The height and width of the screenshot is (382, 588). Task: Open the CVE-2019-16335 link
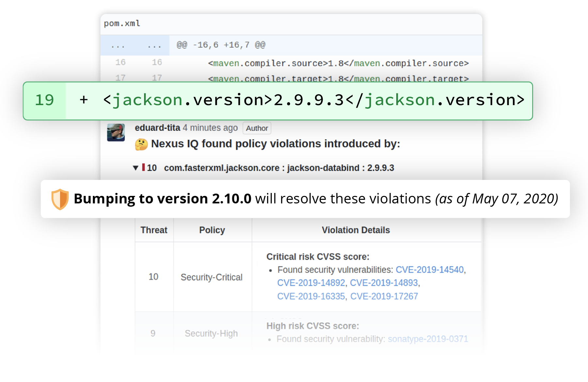[311, 296]
